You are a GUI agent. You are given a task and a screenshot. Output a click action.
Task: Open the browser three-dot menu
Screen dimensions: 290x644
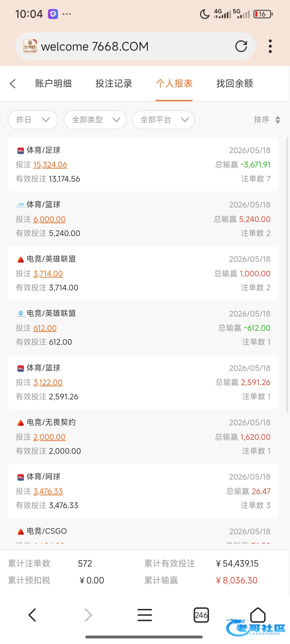coord(270,46)
